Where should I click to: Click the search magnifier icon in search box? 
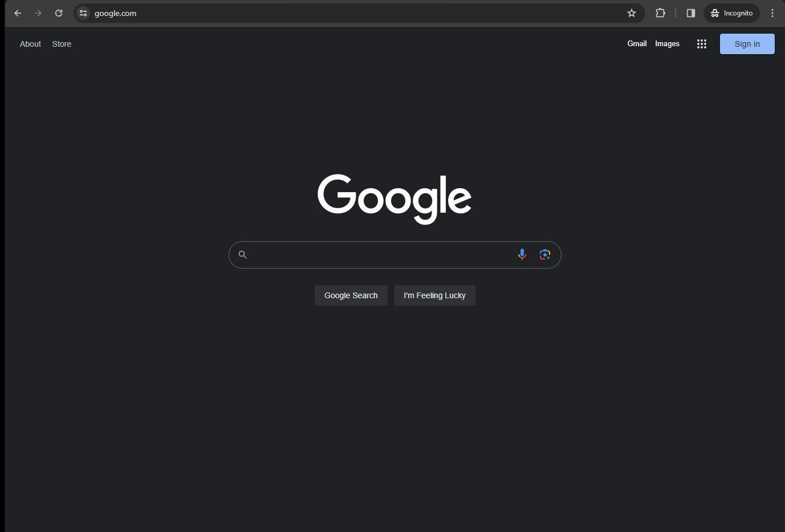pyautogui.click(x=243, y=254)
